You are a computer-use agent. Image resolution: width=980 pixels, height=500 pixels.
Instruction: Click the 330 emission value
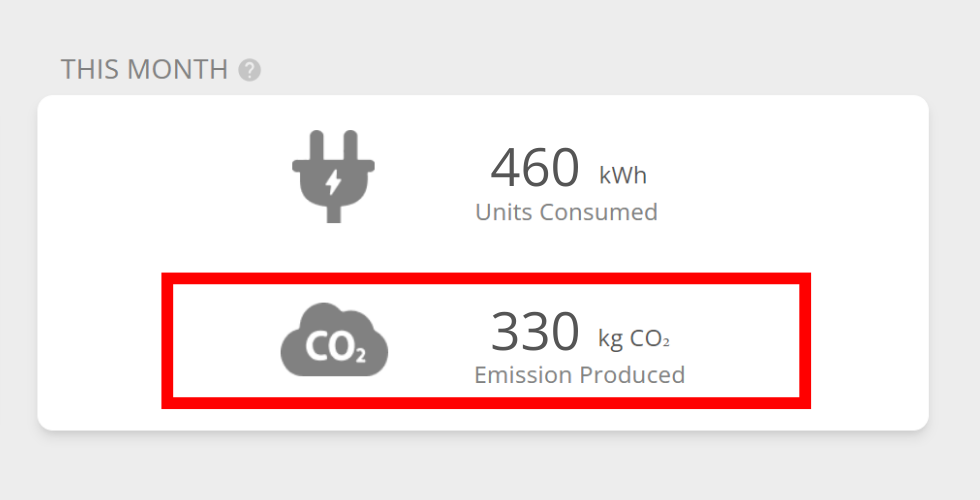click(x=534, y=332)
